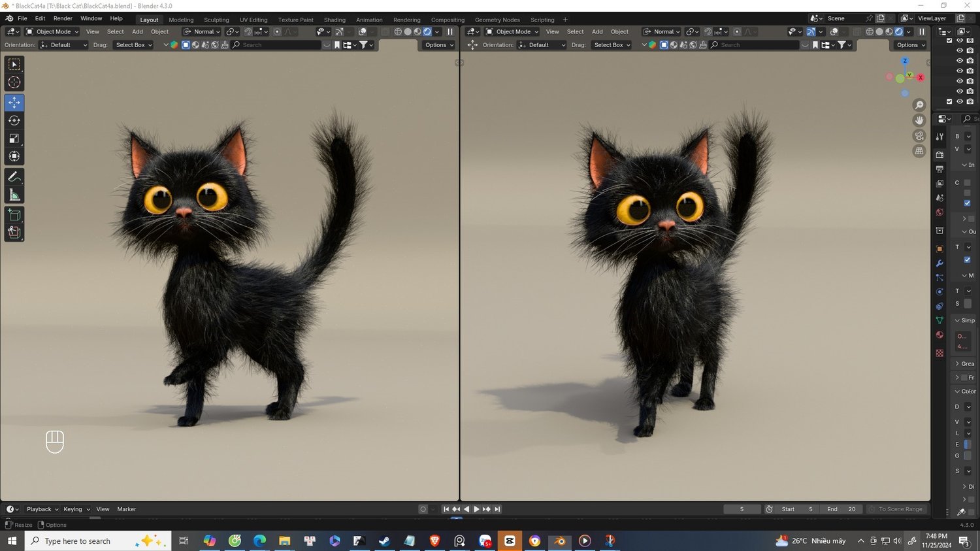The height and width of the screenshot is (551, 980).
Task: Open Options dropdown in left viewport
Action: [x=438, y=45]
